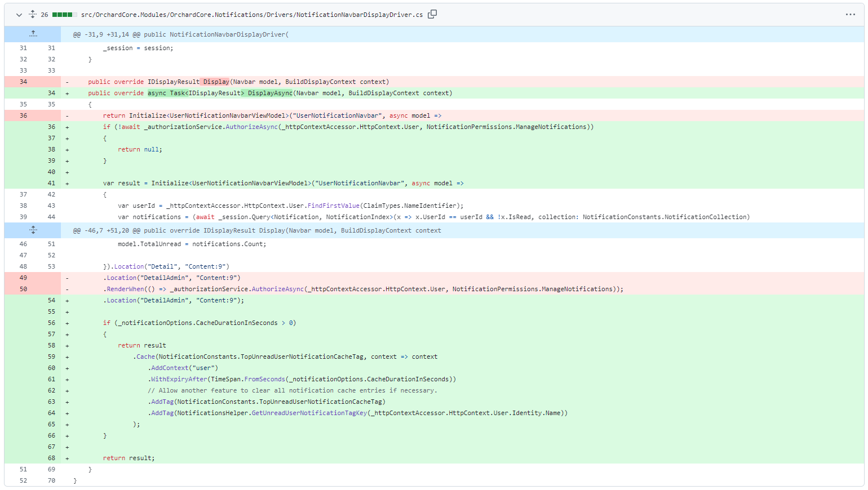Click line number 62 of the comment line
This screenshot has height=490, width=868.
coord(51,390)
